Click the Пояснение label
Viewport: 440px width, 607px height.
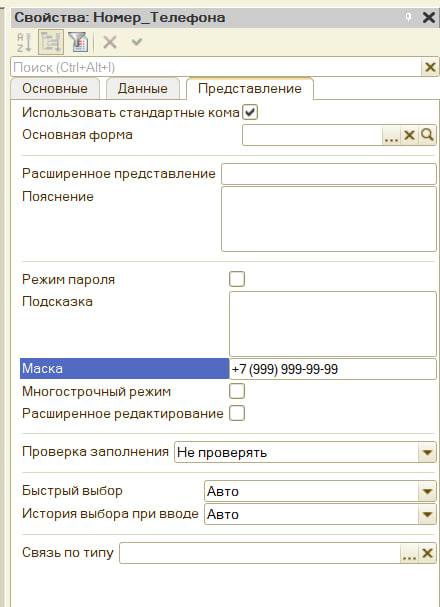click(58, 197)
